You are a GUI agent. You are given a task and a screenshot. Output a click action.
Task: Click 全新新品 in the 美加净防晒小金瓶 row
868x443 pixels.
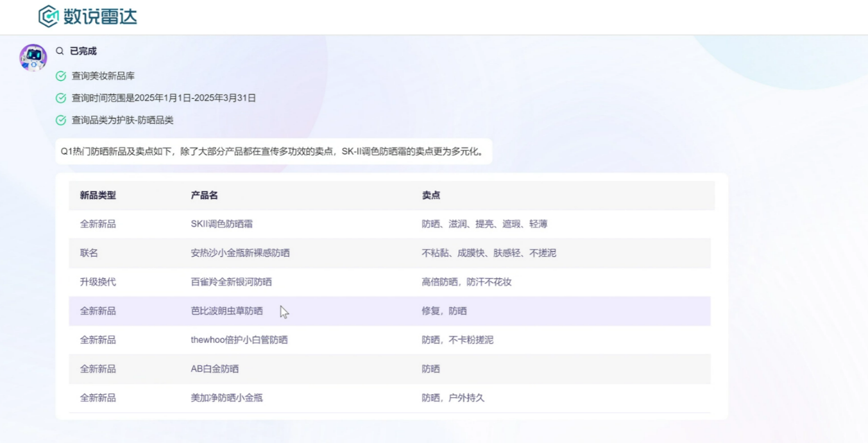[x=98, y=398]
